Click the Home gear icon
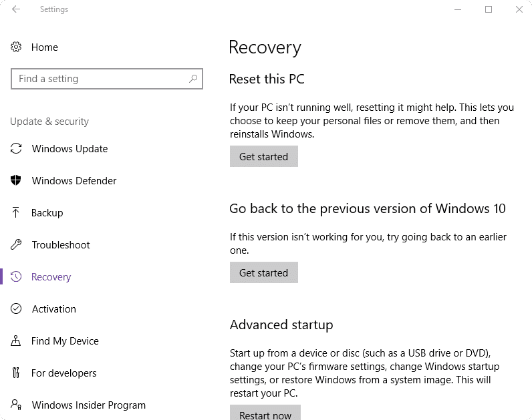This screenshot has height=420, width=532. (x=16, y=47)
